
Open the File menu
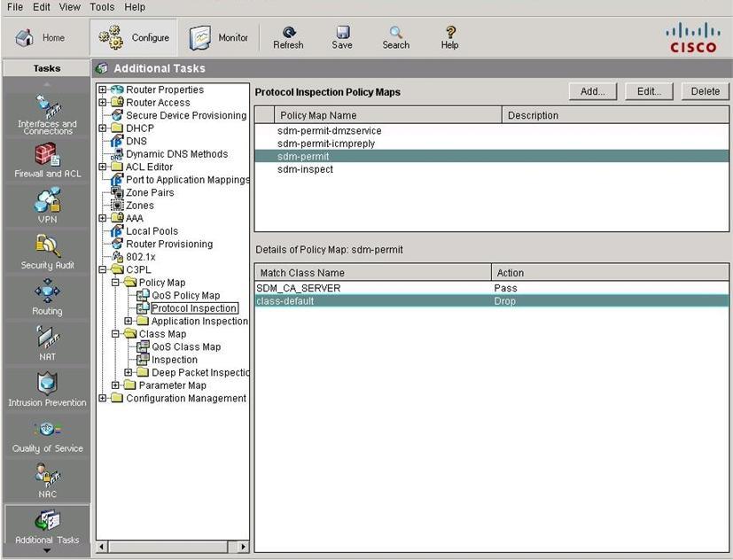[x=15, y=7]
